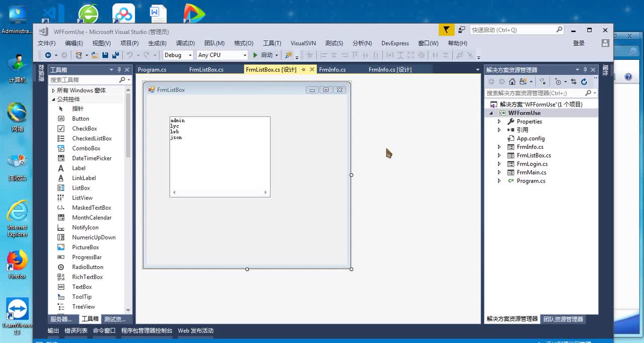The width and height of the screenshot is (644, 343).
Task: Collapse the WFFormUse project node
Action: [491, 113]
